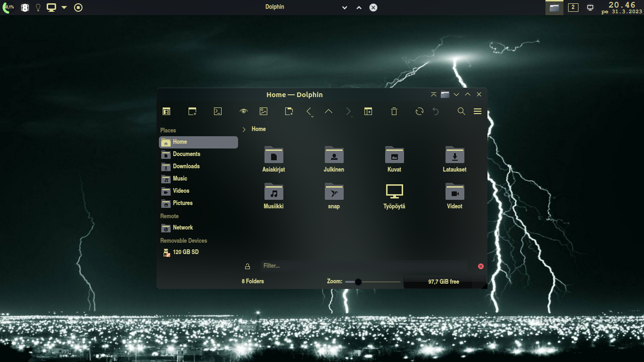
Task: Switch to virtual desktop 2
Action: coord(573,8)
